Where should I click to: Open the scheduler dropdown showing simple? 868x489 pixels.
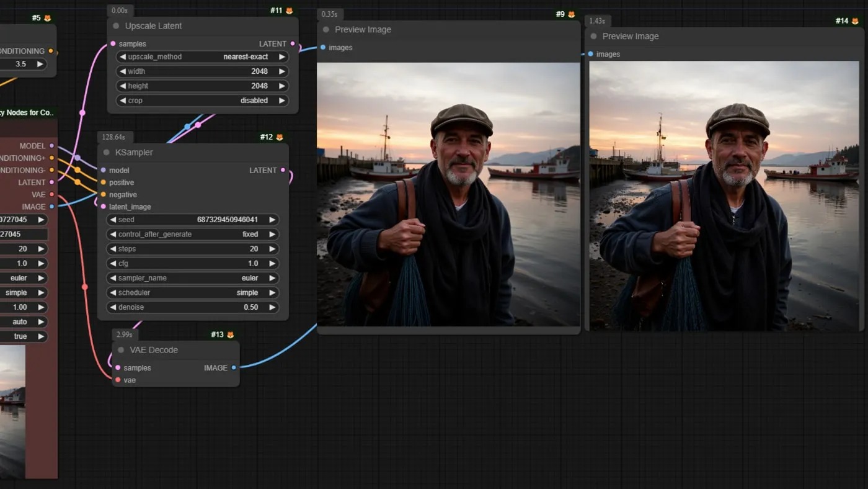point(192,293)
